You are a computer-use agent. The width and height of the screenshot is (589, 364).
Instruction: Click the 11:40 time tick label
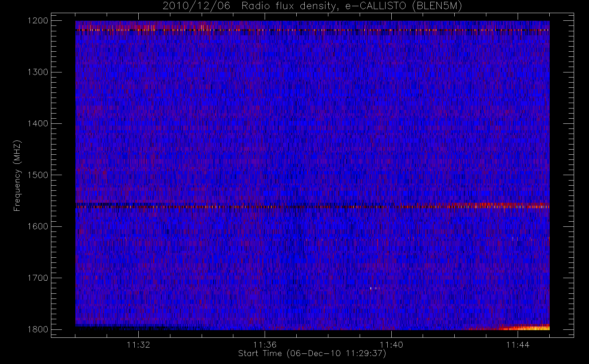(391, 345)
